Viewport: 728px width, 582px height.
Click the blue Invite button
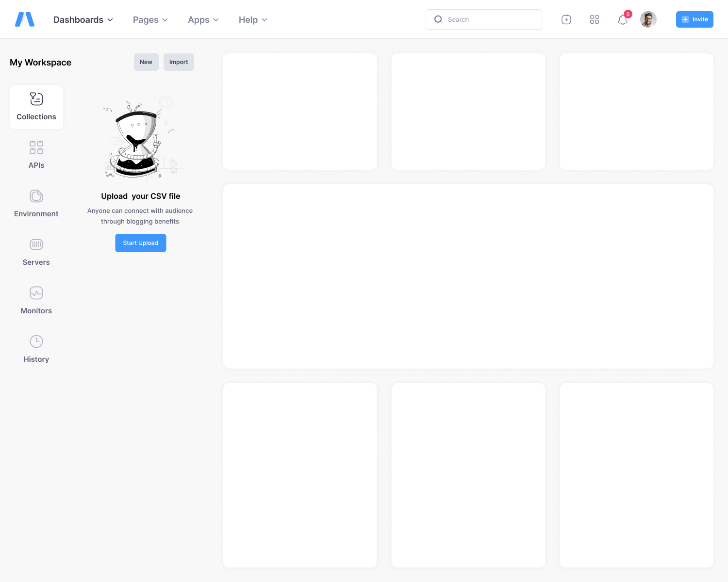point(695,19)
